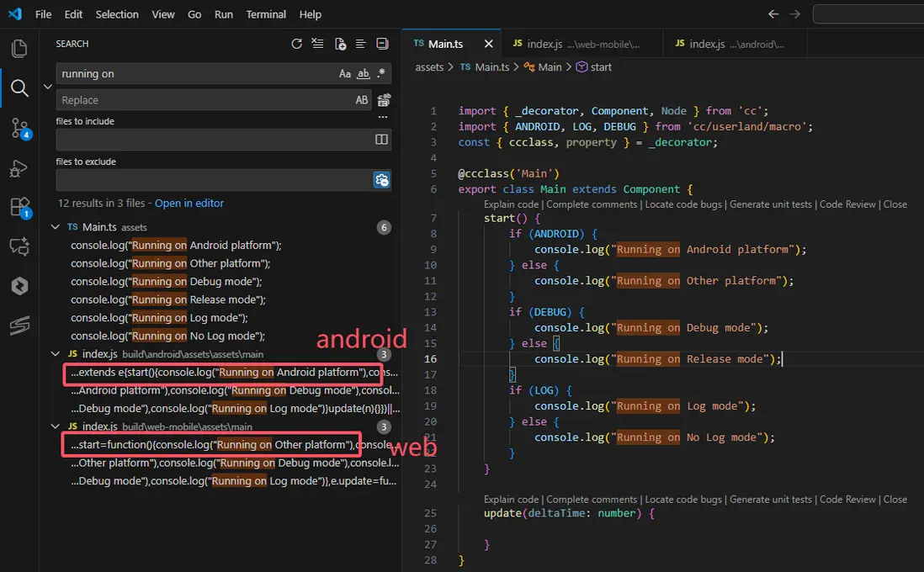
Task: Collapse the android index.js results group
Action: [56, 354]
